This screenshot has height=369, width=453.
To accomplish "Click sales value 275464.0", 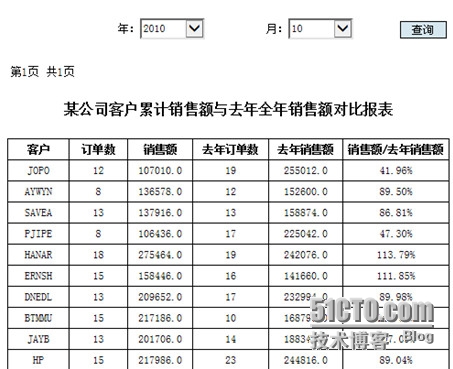I will (160, 255).
